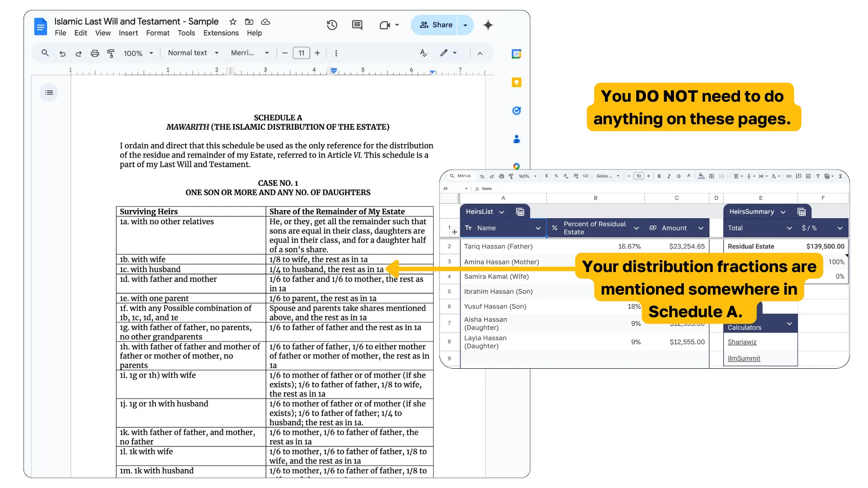Open the File menu in Docs

60,33
